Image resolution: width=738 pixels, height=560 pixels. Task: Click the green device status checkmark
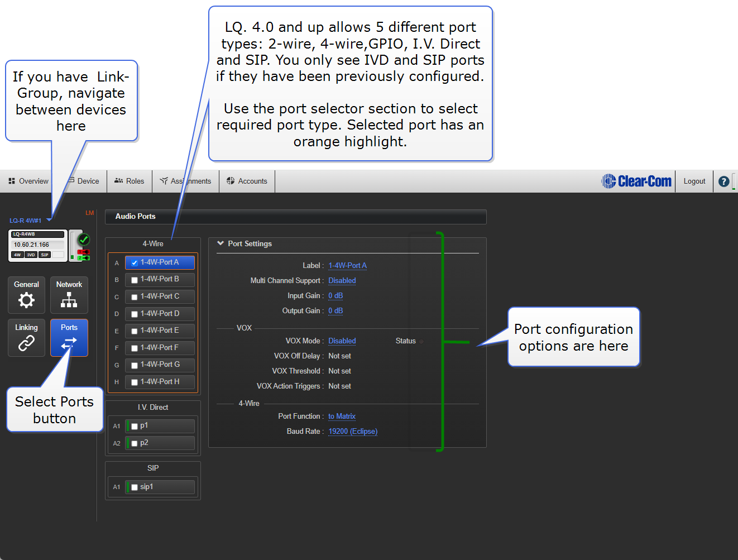click(84, 240)
